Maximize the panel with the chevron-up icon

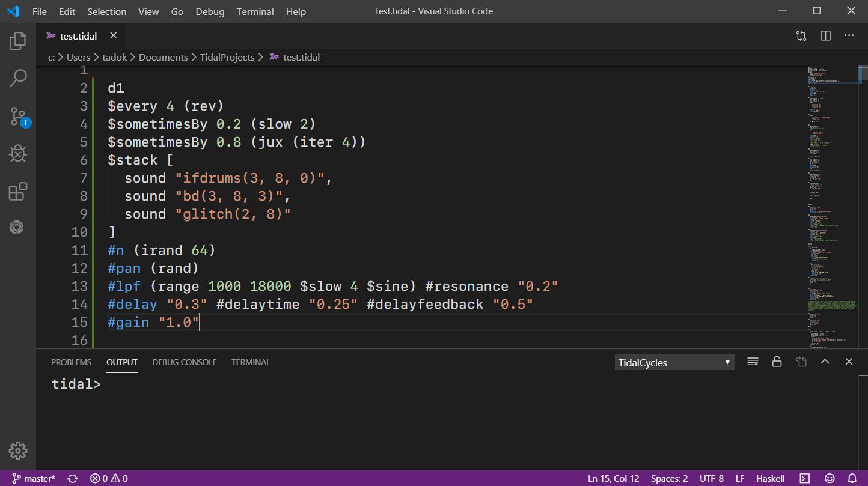point(825,362)
